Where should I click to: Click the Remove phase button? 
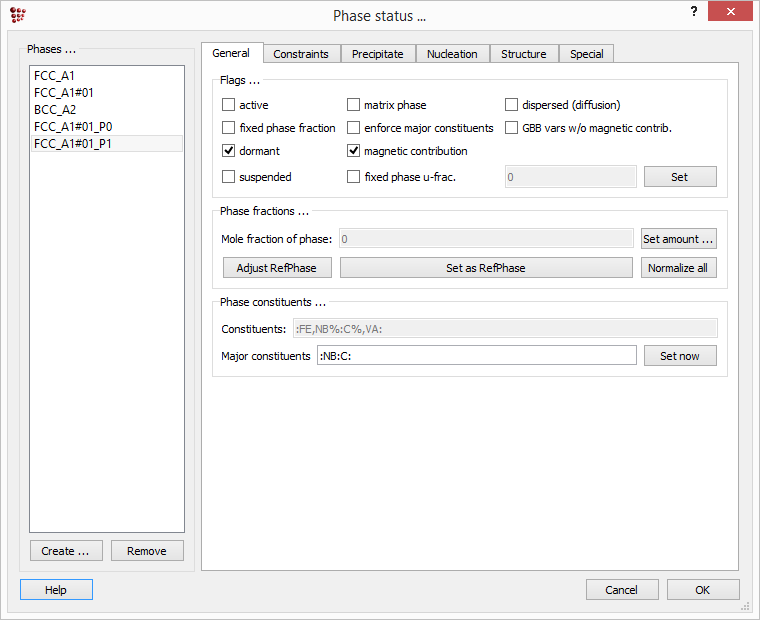point(146,551)
